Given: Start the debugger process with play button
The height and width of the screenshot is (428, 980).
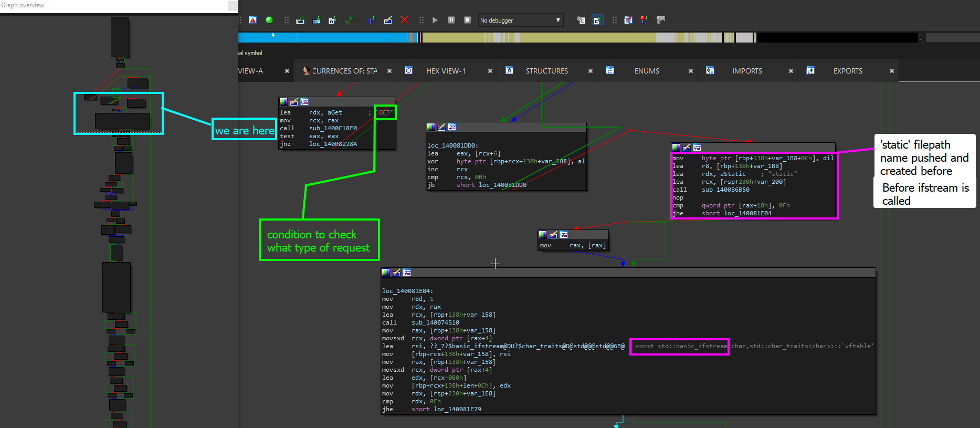Looking at the screenshot, I should [435, 20].
